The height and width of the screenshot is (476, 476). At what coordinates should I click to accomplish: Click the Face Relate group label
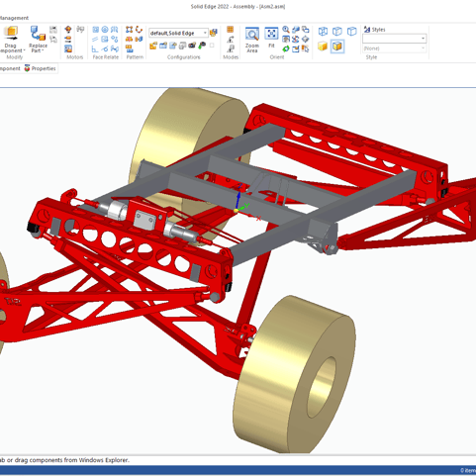(x=106, y=57)
